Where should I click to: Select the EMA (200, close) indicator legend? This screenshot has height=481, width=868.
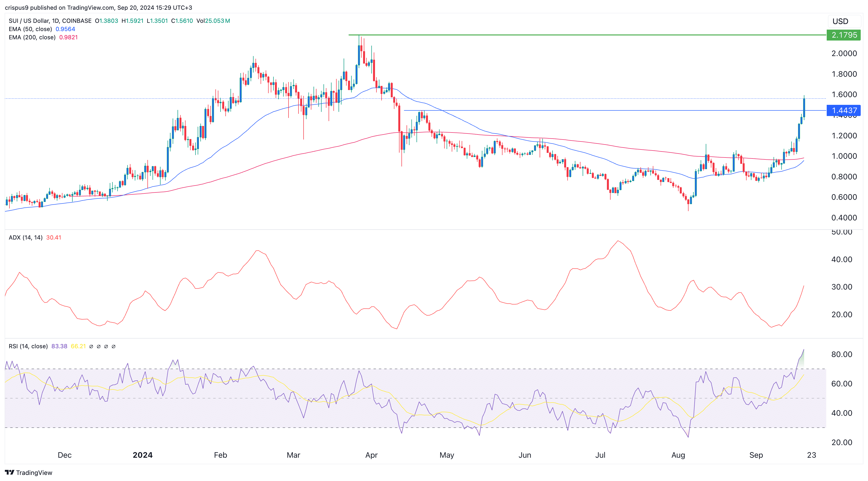click(x=32, y=37)
